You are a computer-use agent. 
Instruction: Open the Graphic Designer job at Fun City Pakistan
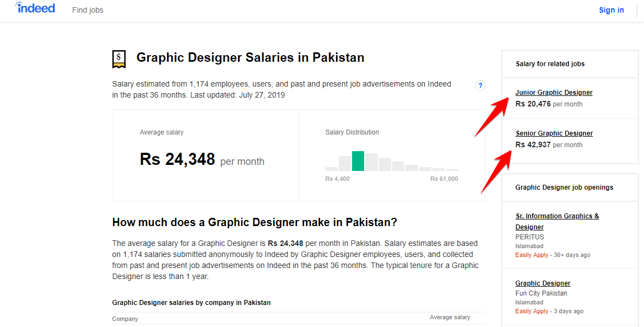pos(543,283)
